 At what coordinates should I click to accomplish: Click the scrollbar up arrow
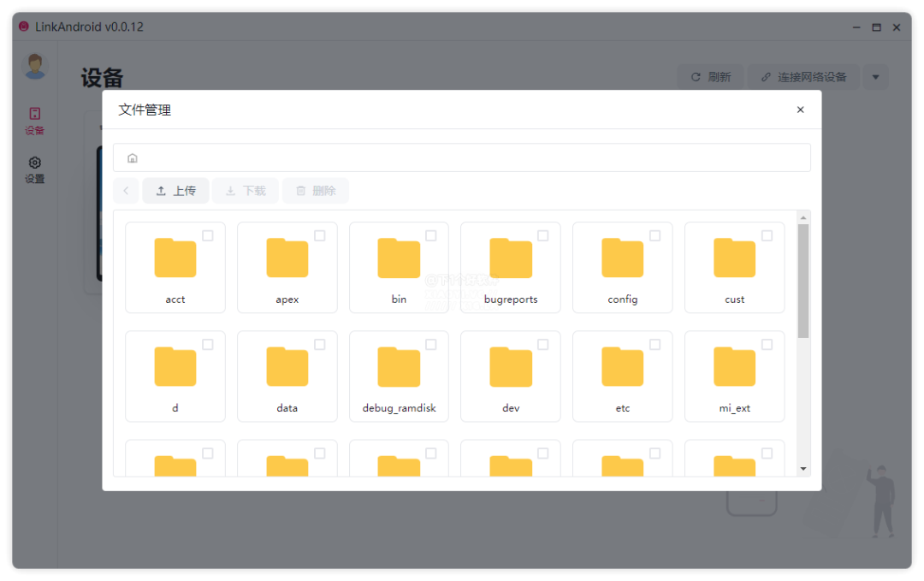pos(803,218)
